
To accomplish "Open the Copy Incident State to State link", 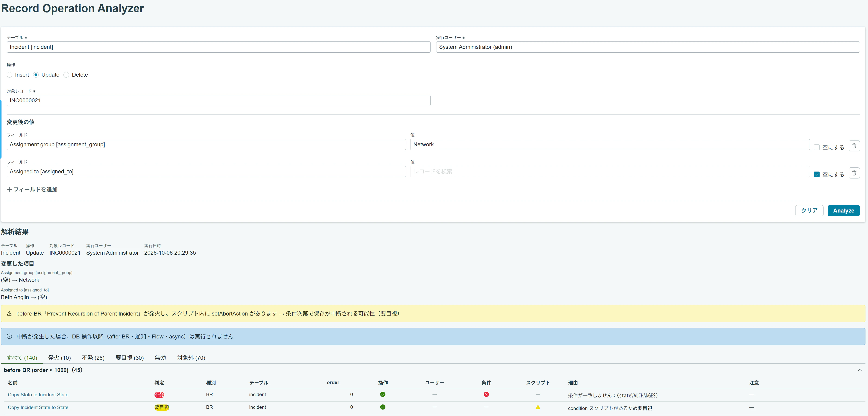I will [x=38, y=407].
